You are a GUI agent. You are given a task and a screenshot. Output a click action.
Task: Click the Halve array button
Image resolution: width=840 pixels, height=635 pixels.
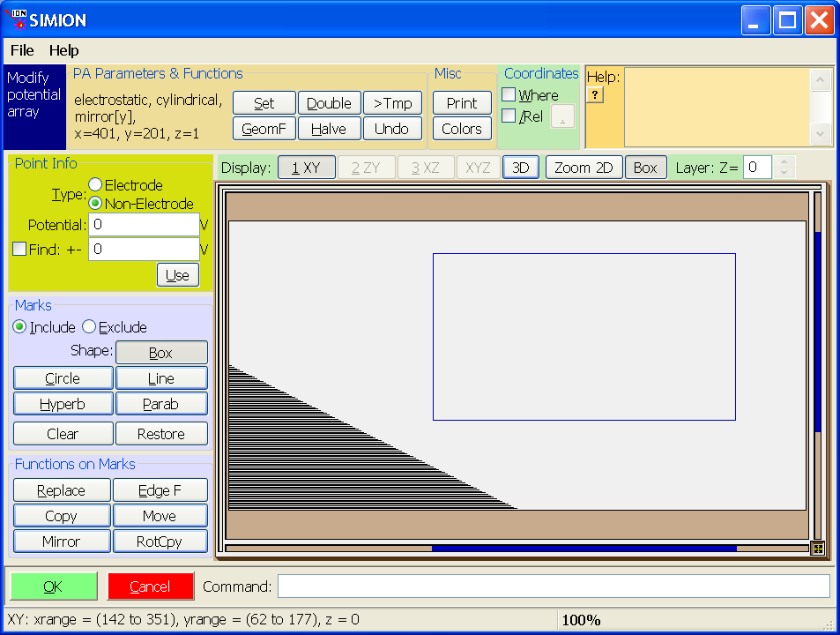(x=329, y=129)
